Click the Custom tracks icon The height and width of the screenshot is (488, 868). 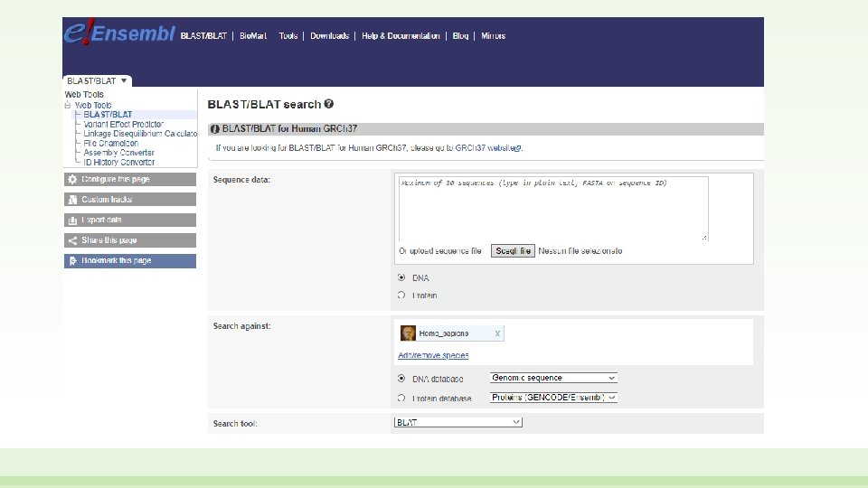click(72, 200)
